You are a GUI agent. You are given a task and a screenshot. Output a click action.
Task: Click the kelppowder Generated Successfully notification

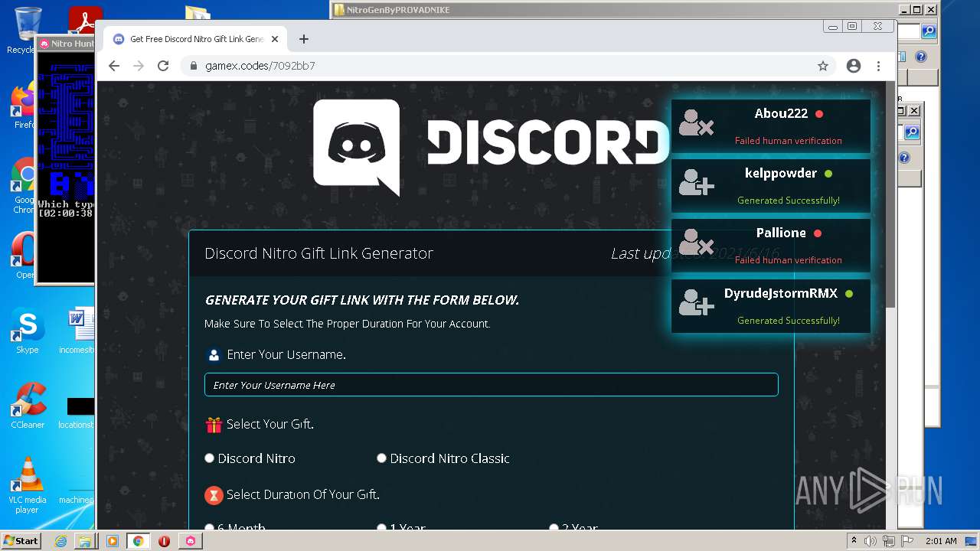tap(771, 185)
